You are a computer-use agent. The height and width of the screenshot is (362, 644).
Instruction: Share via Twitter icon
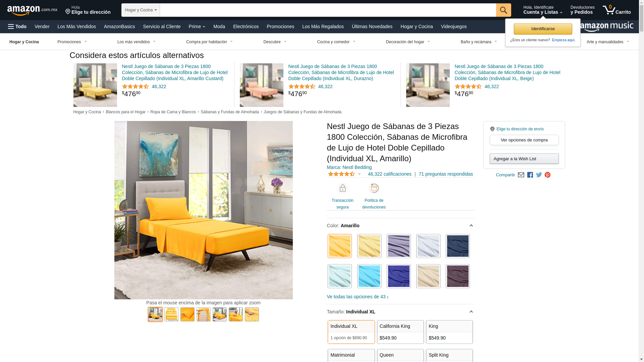coord(539,175)
